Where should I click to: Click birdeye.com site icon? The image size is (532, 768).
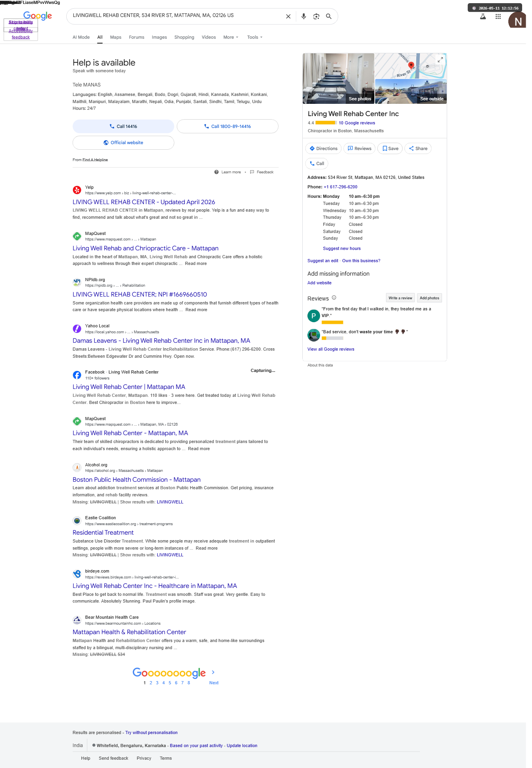point(77,574)
